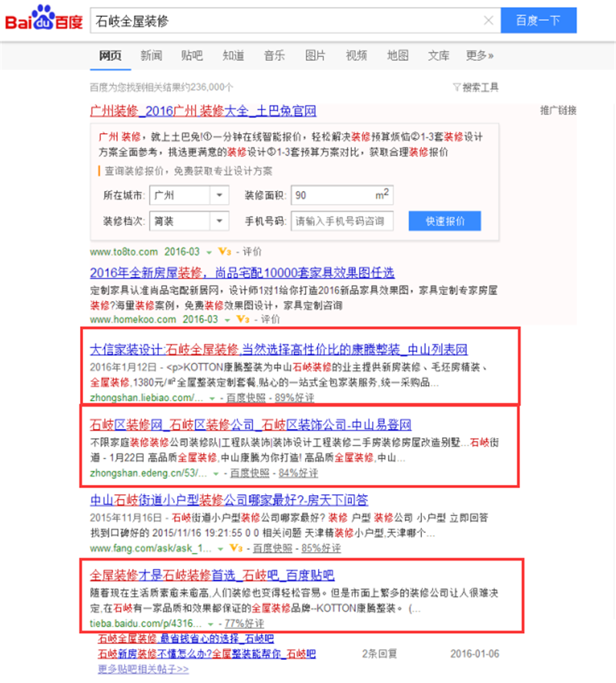616x683 pixels.
Task: Click the URL text www.homekoo.com
Action: point(133,320)
